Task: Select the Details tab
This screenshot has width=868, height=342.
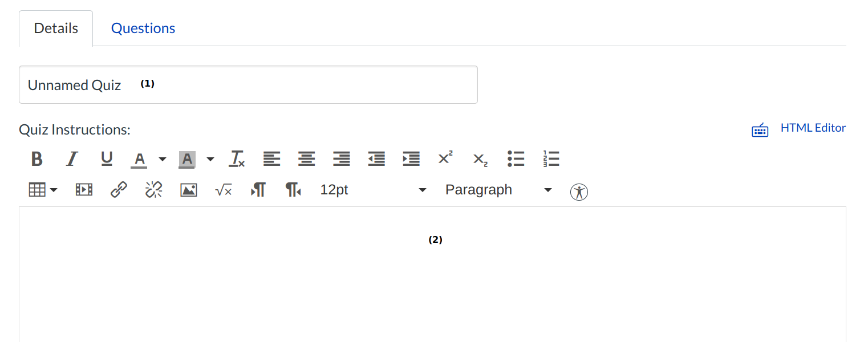Action: [x=56, y=28]
